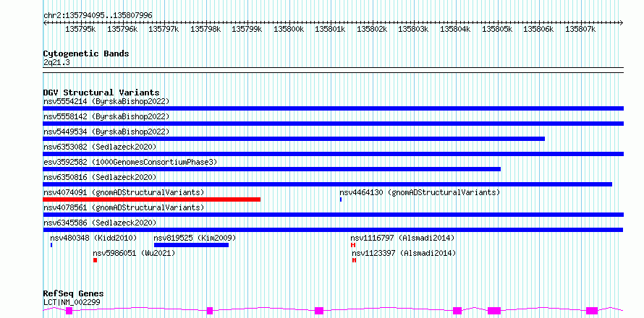The height and width of the screenshot is (318, 644).
Task: Open the nsv4074091 (gnomADStructuralVariants) label
Action: point(124,192)
